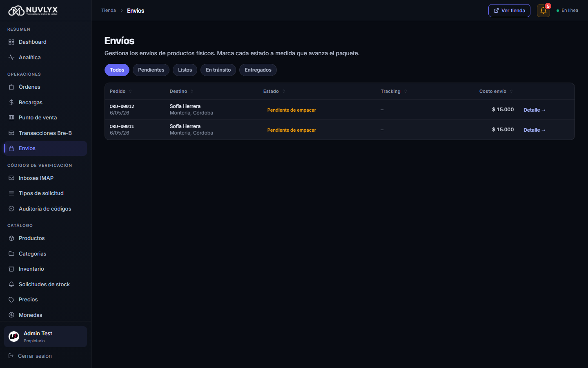Image resolution: width=588 pixels, height=368 pixels.
Task: Show Entregados shipments filter
Action: pos(258,70)
